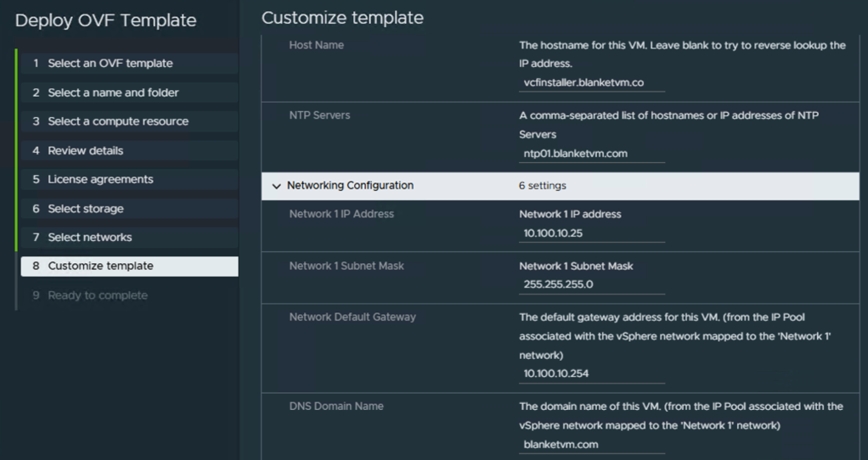Go to step 1 Select an OVF template
Screen dimensions: 868x460
[110, 64]
